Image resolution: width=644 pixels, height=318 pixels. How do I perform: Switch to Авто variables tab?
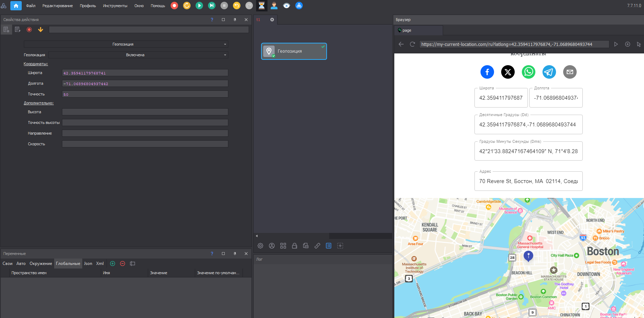coord(21,264)
